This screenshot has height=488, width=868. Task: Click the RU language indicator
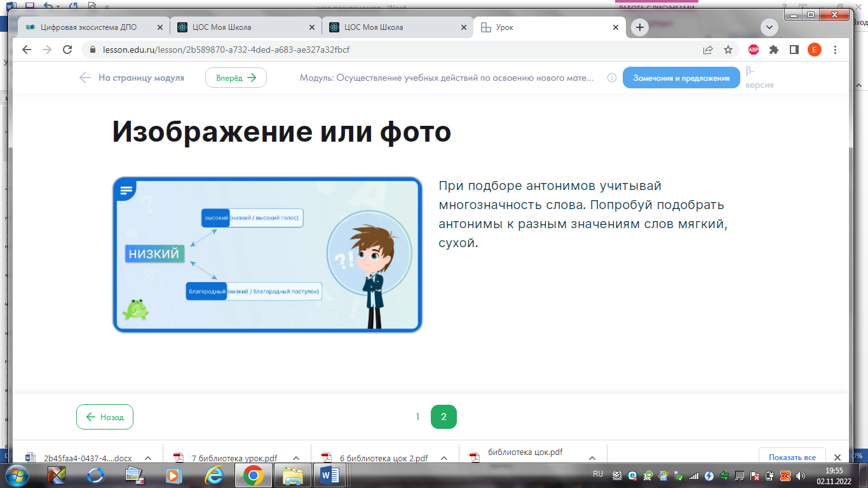[598, 474]
